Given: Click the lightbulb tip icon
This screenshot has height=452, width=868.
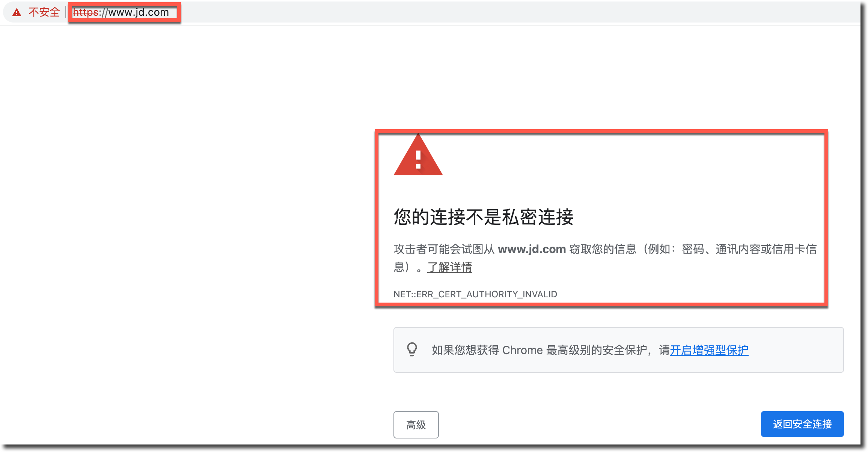Looking at the screenshot, I should [x=412, y=350].
